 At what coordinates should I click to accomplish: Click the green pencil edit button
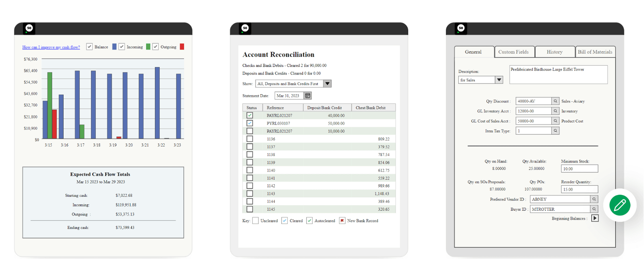pyautogui.click(x=619, y=206)
